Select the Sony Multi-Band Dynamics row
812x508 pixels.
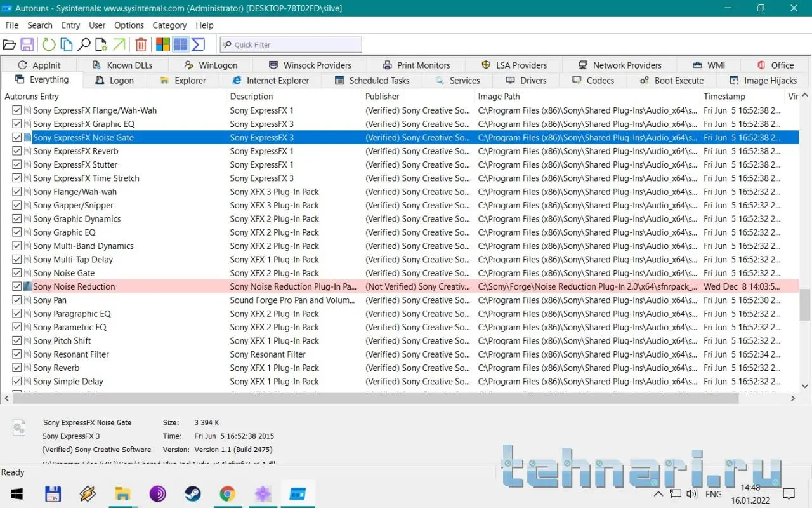tap(400, 246)
